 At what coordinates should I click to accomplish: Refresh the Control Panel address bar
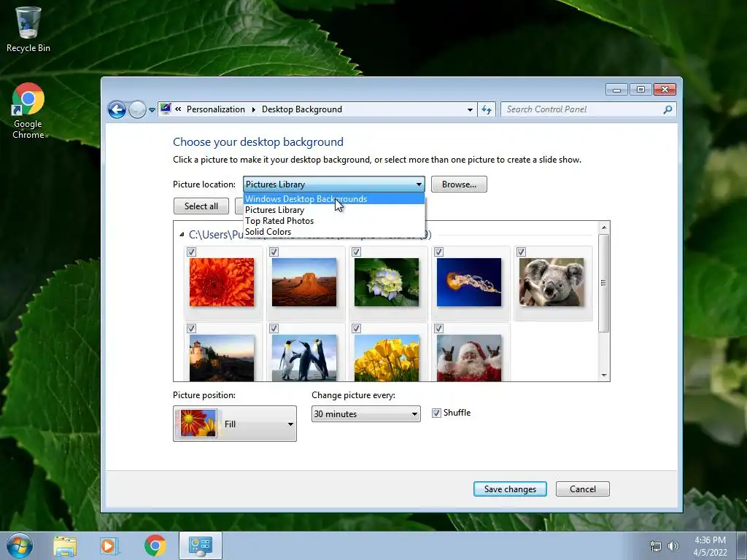pyautogui.click(x=487, y=109)
